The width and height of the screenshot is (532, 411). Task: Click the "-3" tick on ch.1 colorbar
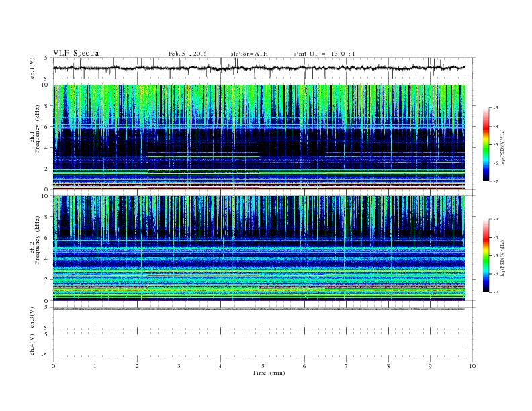coord(495,108)
